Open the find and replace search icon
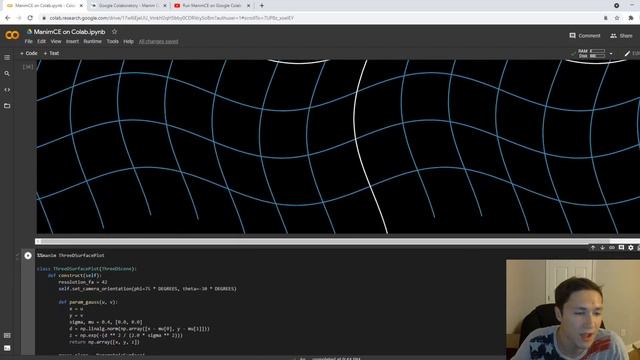The height and width of the screenshot is (360, 640). tap(7, 73)
